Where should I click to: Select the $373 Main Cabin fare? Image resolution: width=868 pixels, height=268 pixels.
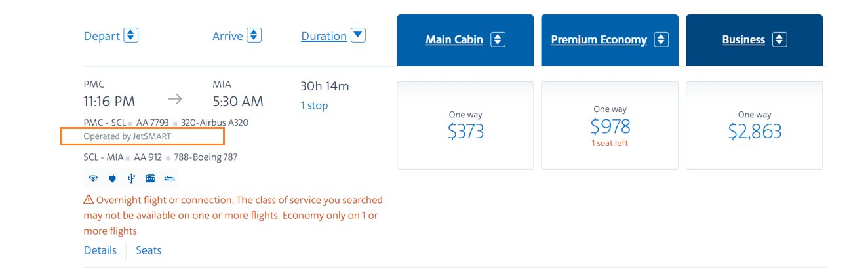(465, 125)
